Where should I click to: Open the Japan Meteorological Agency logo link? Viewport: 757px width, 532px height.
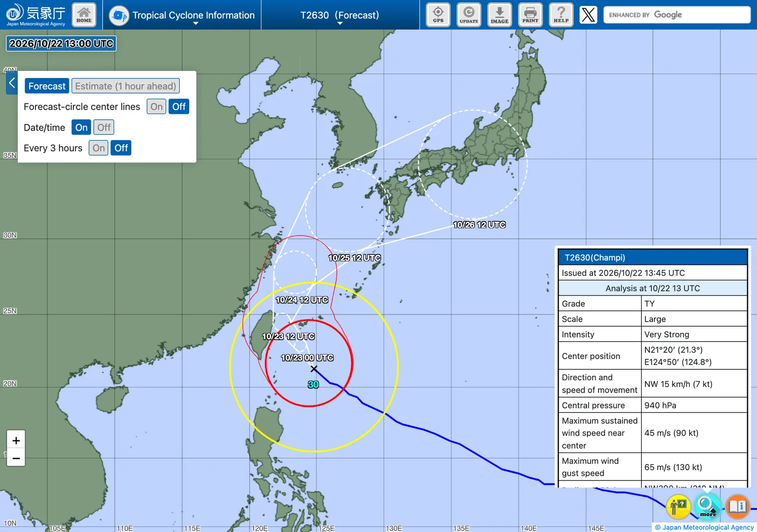coord(35,15)
